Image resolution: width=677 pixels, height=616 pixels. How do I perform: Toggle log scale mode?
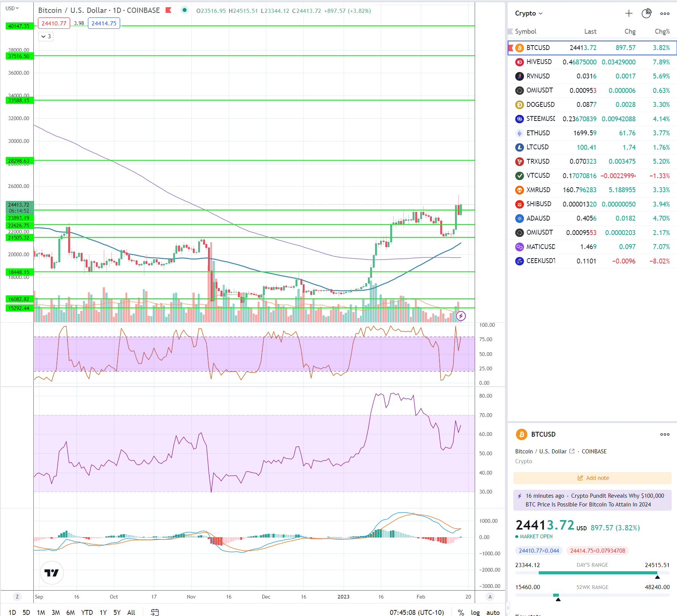(475, 612)
